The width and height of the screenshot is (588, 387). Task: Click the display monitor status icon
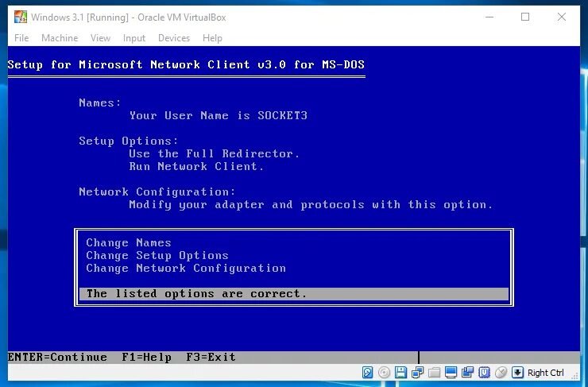click(451, 373)
